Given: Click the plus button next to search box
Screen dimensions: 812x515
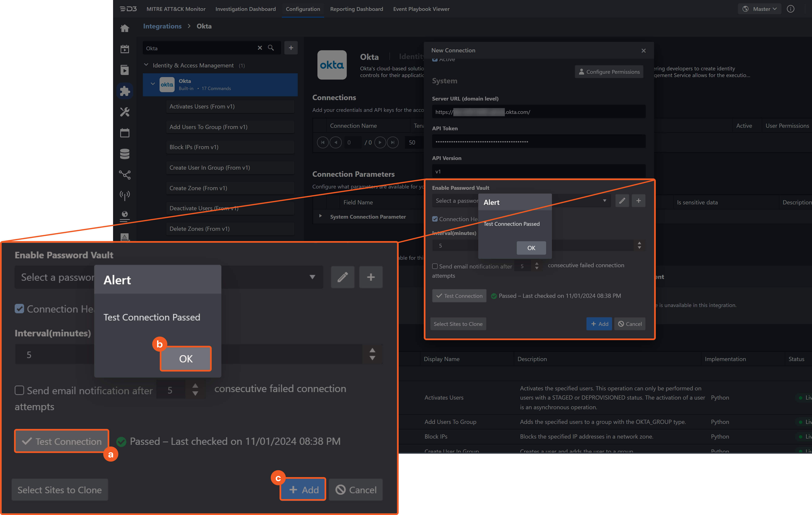Looking at the screenshot, I should click(291, 48).
